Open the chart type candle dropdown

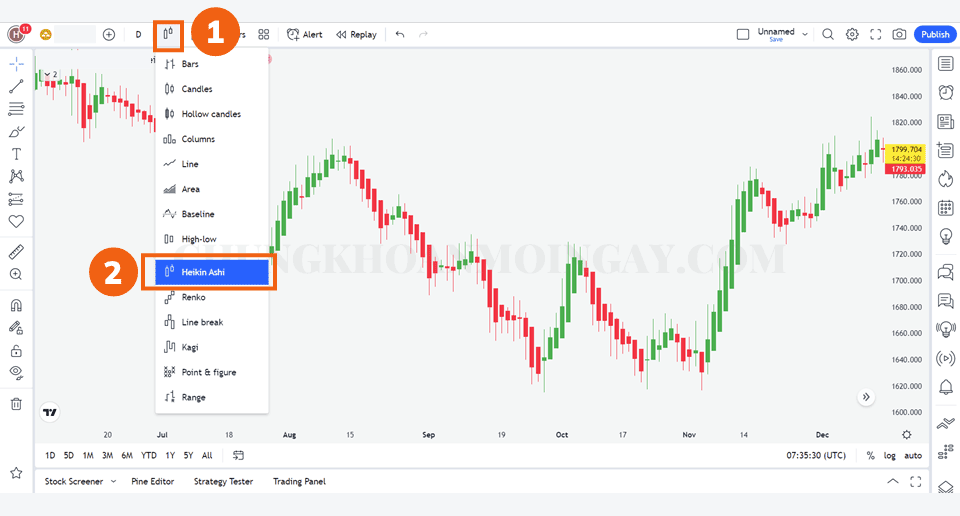(169, 34)
